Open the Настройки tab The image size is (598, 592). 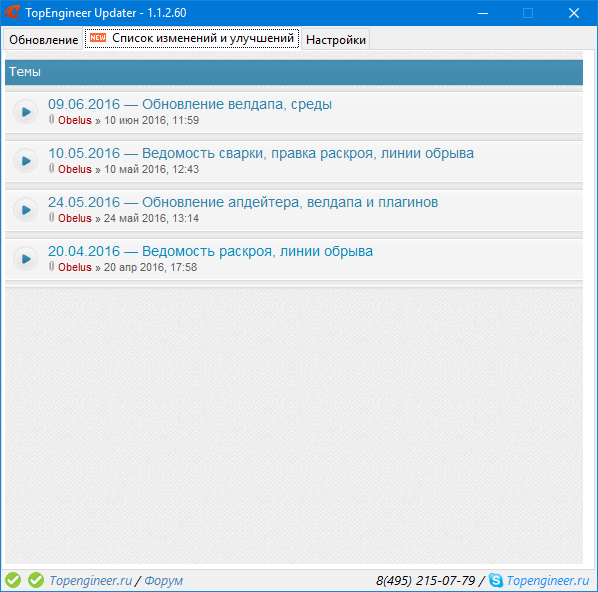coord(336,39)
